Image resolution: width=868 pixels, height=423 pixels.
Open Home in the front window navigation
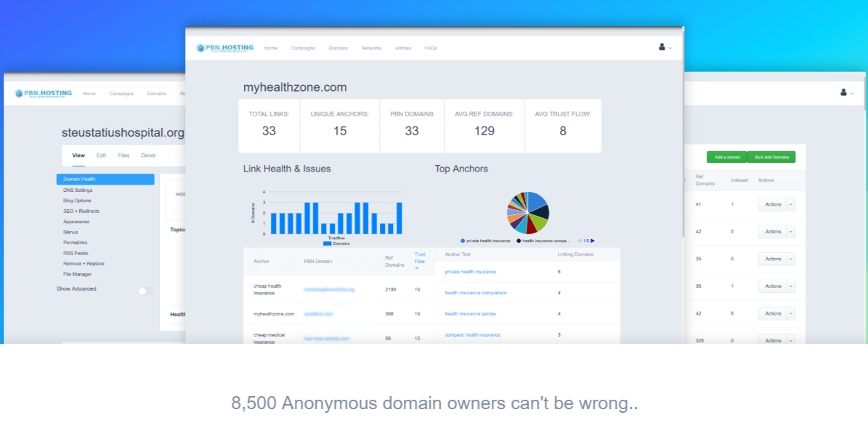click(271, 48)
